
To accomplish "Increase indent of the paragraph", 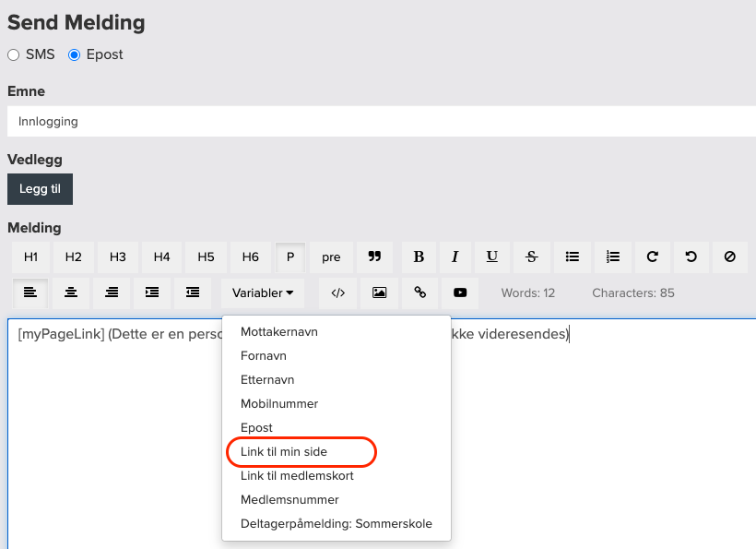I will point(152,292).
